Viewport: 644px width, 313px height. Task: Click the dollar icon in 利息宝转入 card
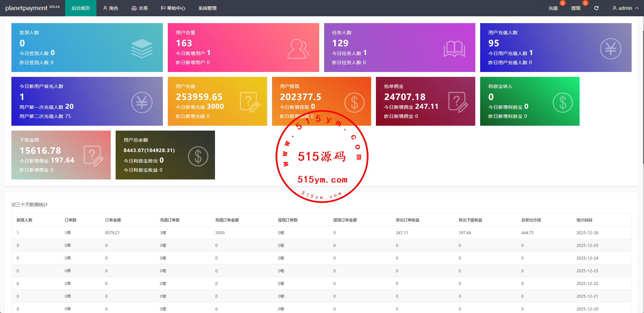pos(563,103)
